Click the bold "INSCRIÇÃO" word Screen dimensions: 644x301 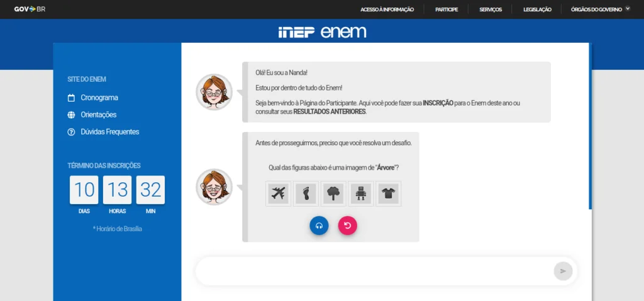click(438, 104)
